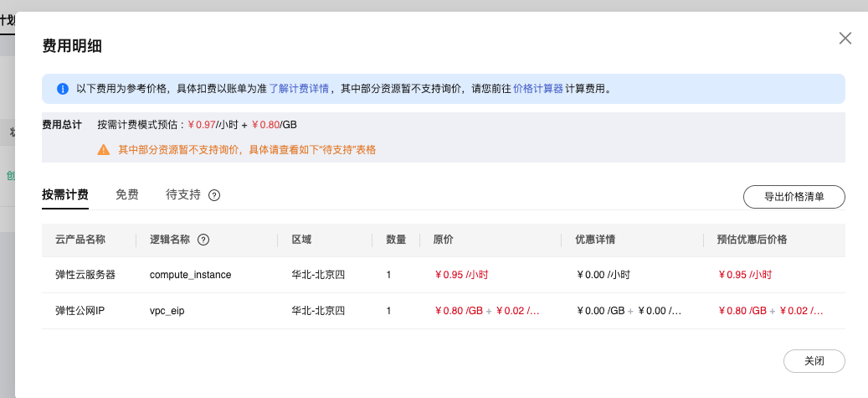Switch to the 免费 tab

pos(126,195)
